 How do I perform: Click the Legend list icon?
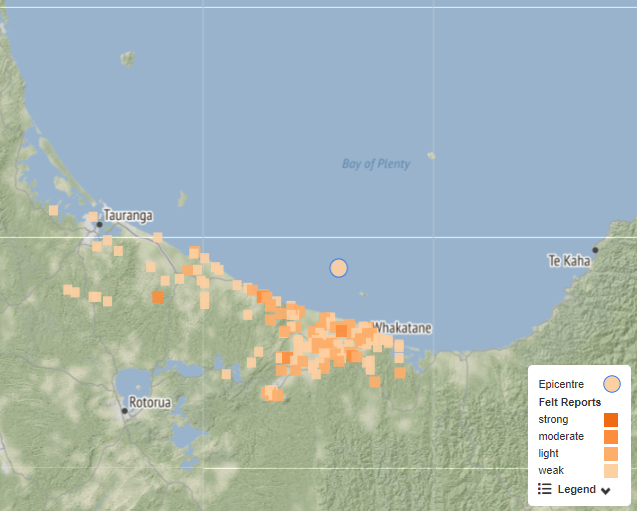(544, 489)
